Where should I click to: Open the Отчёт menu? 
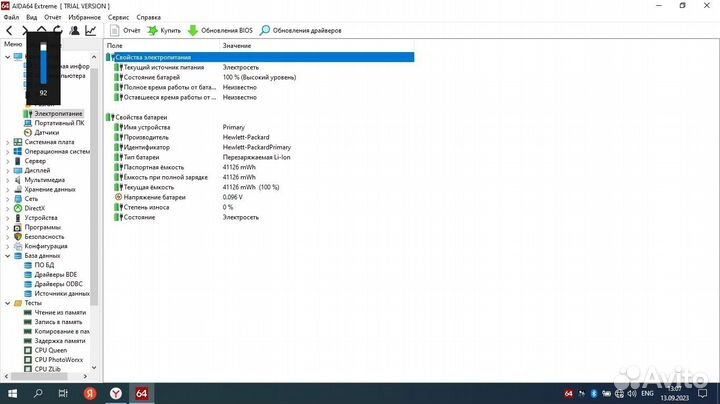click(53, 17)
